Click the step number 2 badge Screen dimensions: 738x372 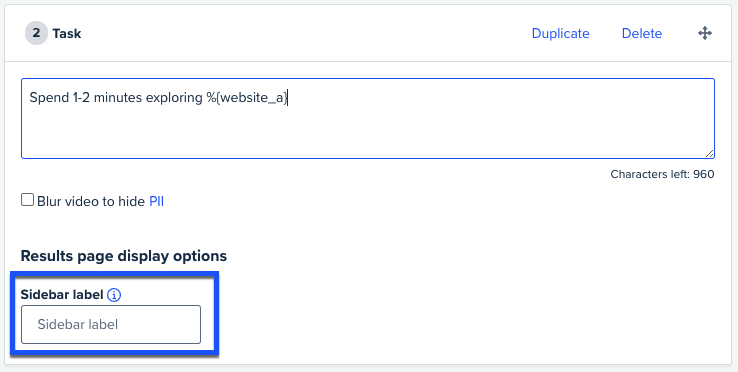(36, 33)
